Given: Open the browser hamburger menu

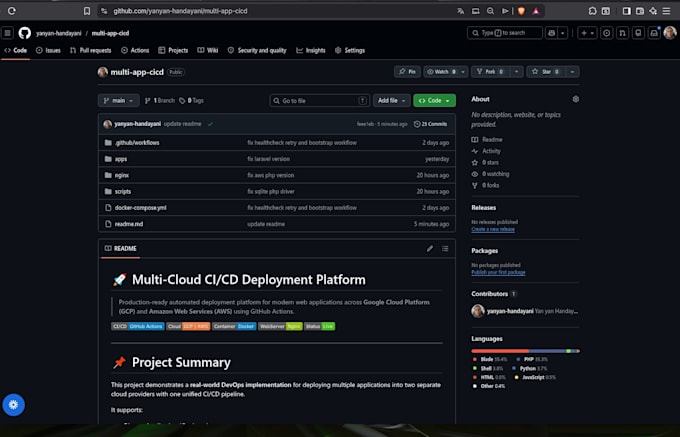Looking at the screenshot, I should point(667,11).
